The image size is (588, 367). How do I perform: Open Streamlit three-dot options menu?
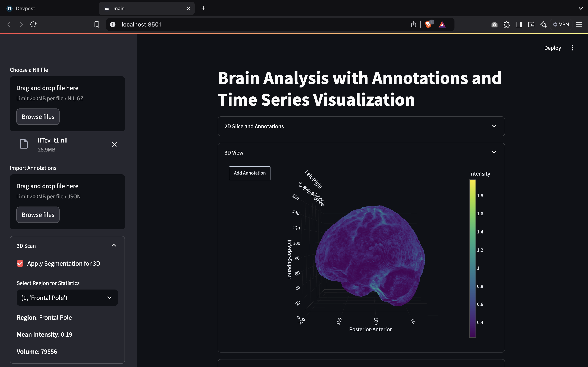(572, 48)
